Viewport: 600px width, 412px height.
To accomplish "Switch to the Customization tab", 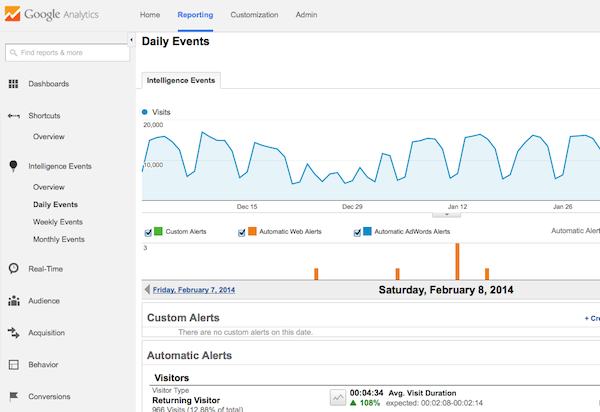I will pos(254,16).
